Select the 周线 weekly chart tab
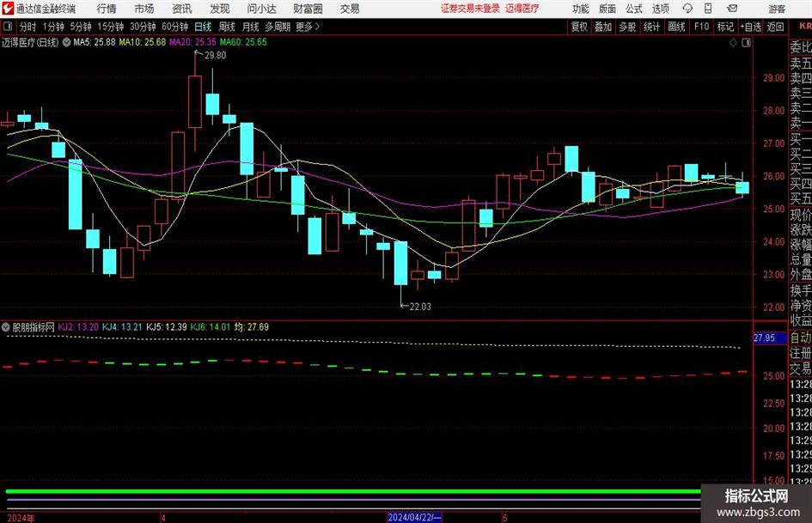The image size is (812, 523). point(227,27)
